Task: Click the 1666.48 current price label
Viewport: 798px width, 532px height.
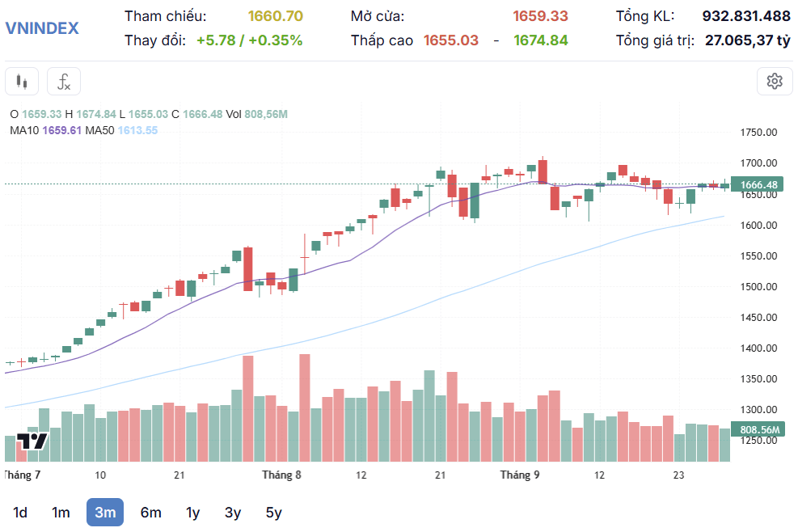Action: pos(757,185)
